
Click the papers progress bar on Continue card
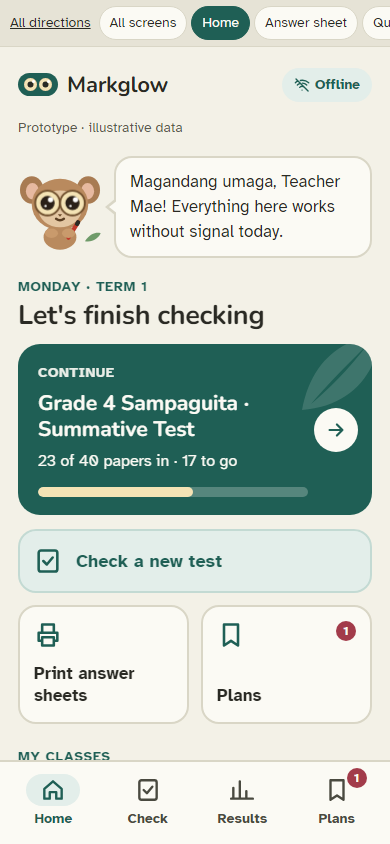click(173, 492)
